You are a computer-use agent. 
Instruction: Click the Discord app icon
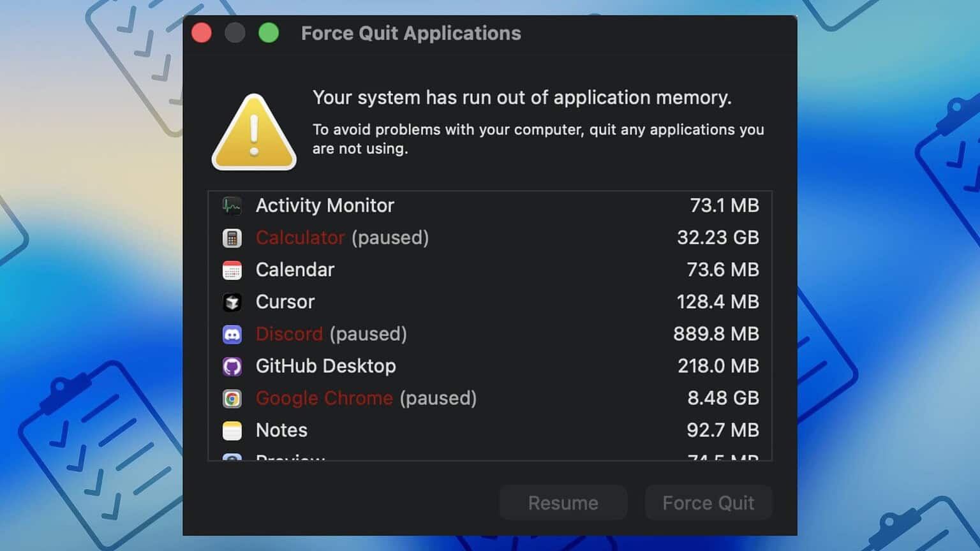click(x=232, y=334)
